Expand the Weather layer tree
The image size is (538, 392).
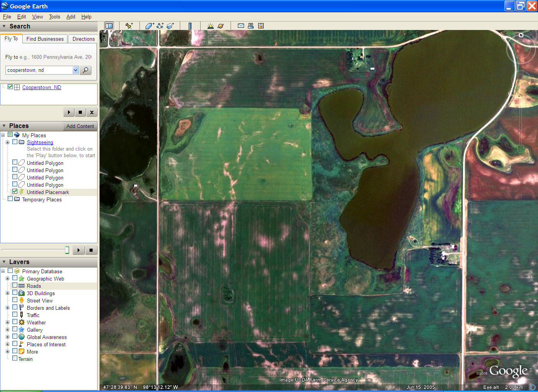pos(7,322)
